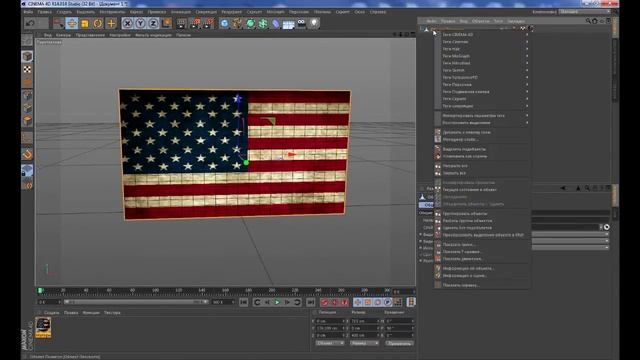Click the green array modeling icon
This screenshot has height=360, width=640.
263,23
